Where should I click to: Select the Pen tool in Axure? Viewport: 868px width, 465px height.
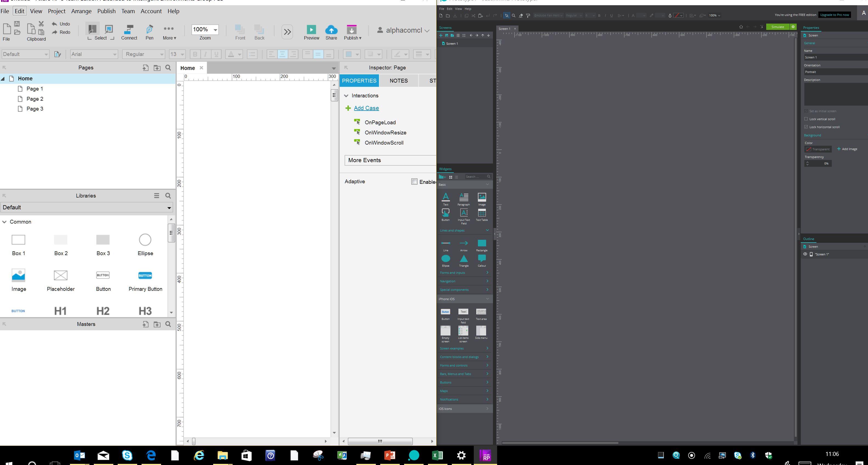[x=149, y=30]
